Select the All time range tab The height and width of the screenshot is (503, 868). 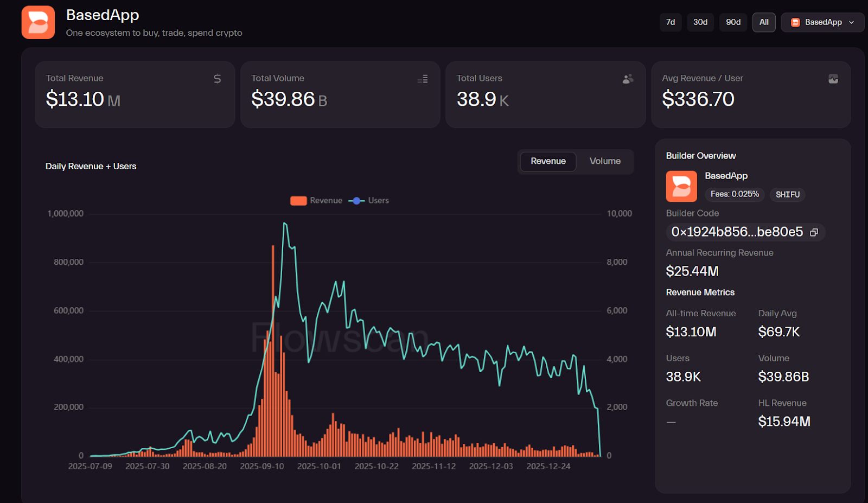click(764, 22)
